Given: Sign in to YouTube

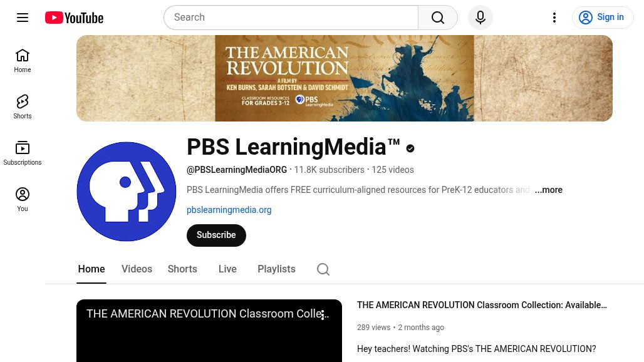Looking at the screenshot, I should (x=603, y=17).
